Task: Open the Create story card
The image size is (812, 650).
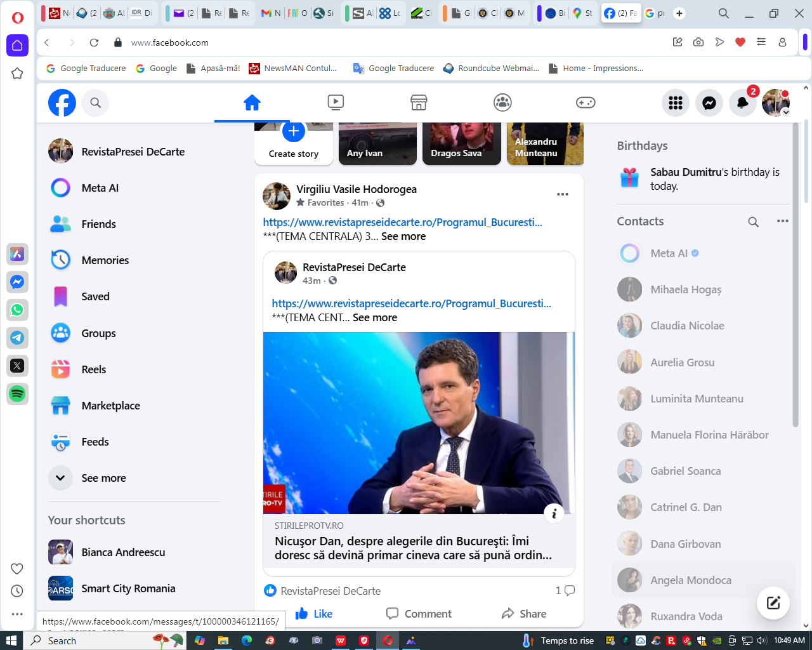Action: click(293, 143)
